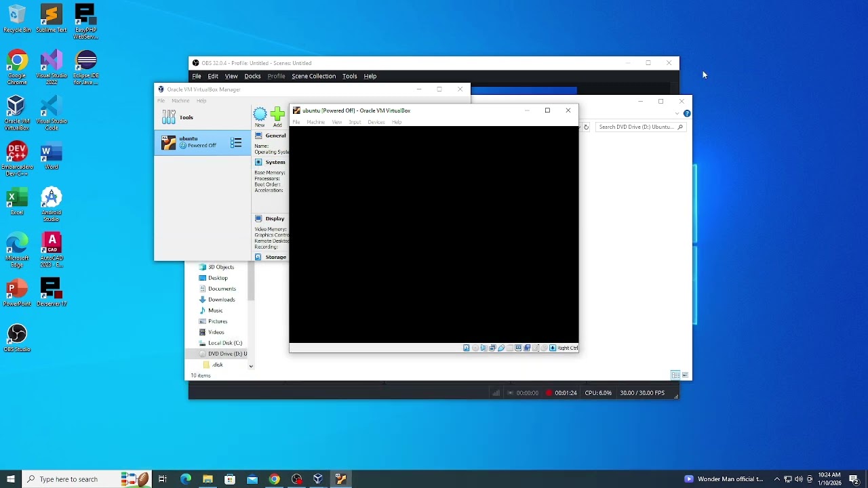Open Google Chrome desktop shortcut
The width and height of the screenshot is (868, 488).
click(17, 67)
